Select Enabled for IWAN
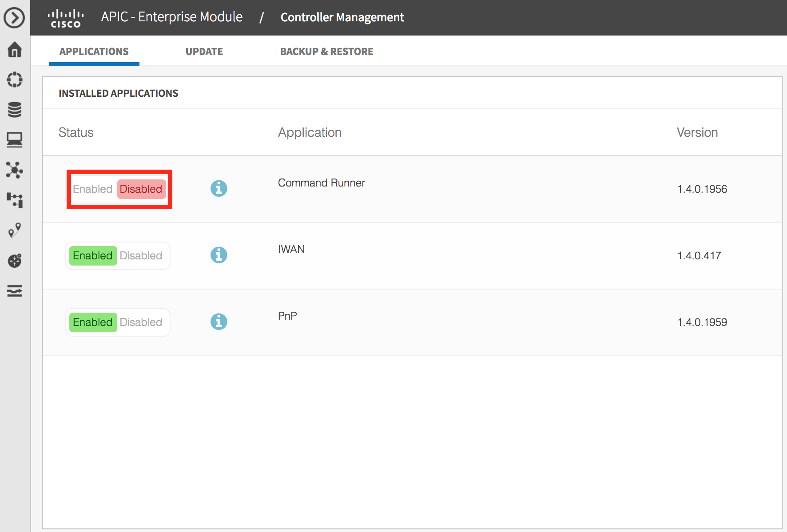The height and width of the screenshot is (532, 787). [93, 256]
